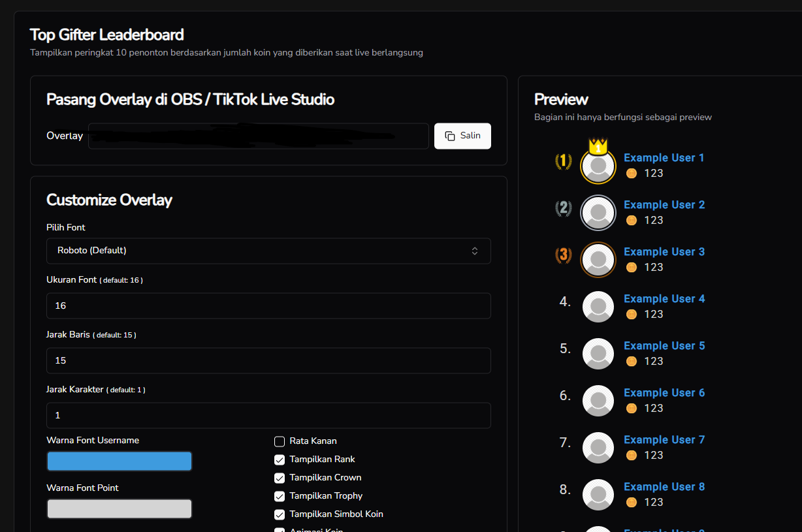Viewport: 802px width, 532px height.
Task: Open the Pilih Font dropdown
Action: 268,251
